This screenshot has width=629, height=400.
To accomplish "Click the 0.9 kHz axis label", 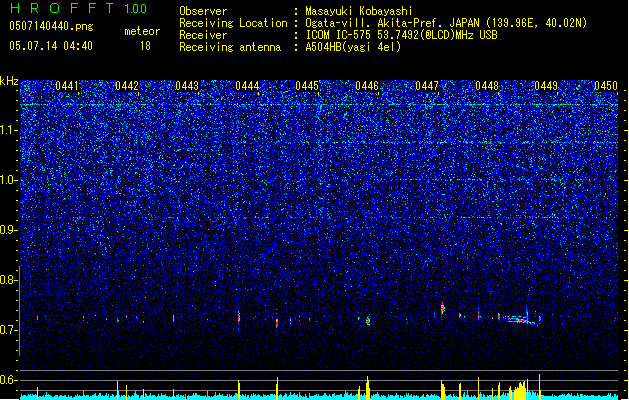I will [x=8, y=230].
